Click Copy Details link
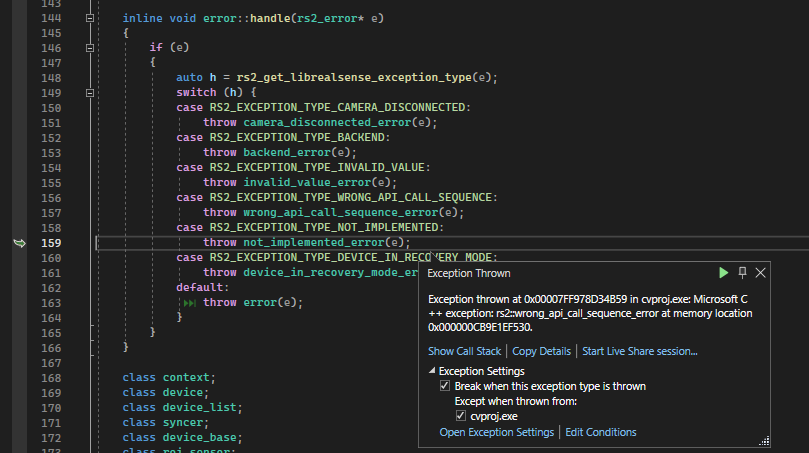 (x=541, y=351)
